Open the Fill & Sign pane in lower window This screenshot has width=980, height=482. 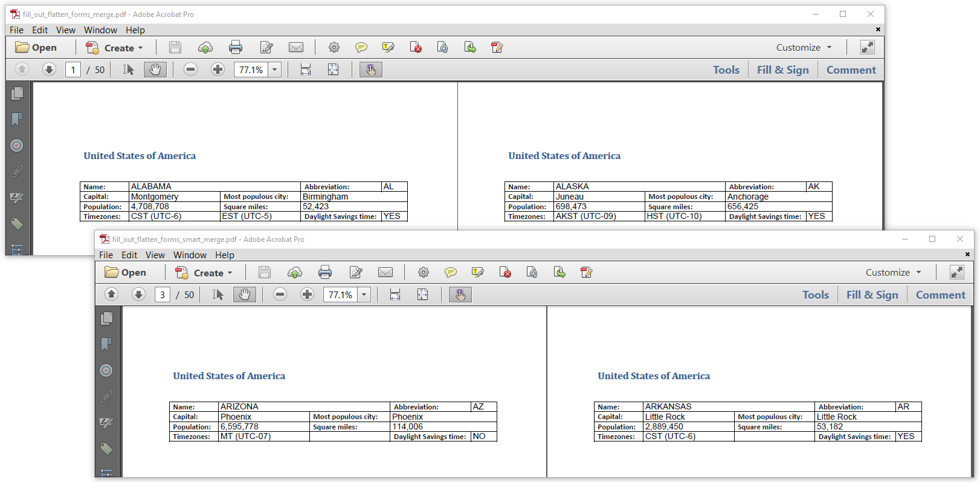coord(872,295)
